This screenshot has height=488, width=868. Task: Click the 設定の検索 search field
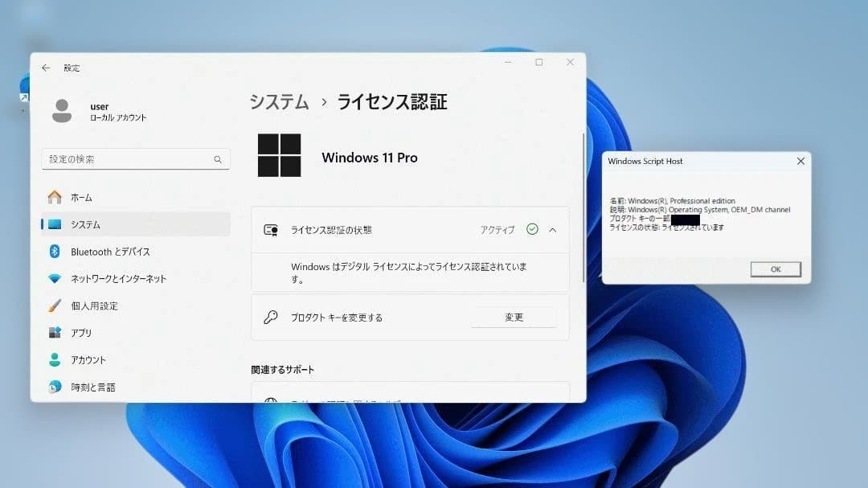pyautogui.click(x=129, y=159)
